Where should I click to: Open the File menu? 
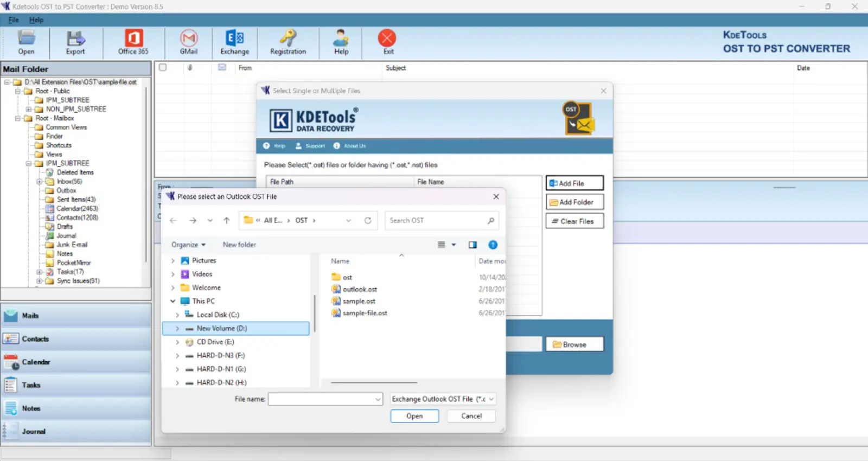14,20
